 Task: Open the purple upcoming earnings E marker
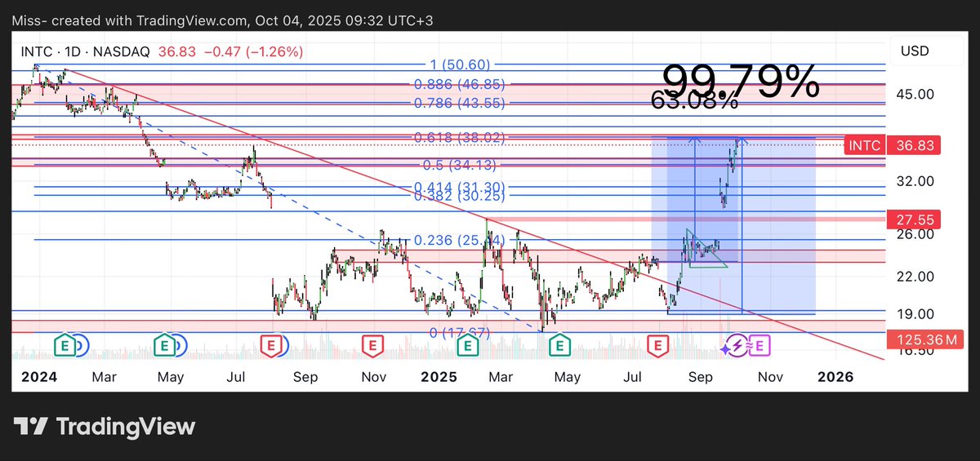tap(759, 345)
